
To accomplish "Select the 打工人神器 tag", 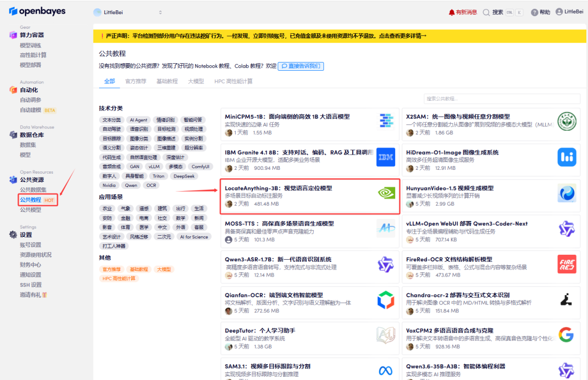I will click(x=114, y=246).
